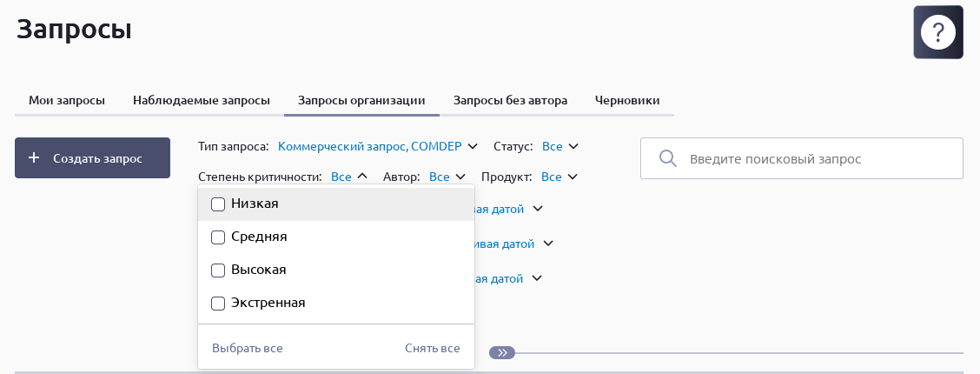Tick the Средняя checkbox
Screen dimensions: 980x374
click(x=217, y=237)
